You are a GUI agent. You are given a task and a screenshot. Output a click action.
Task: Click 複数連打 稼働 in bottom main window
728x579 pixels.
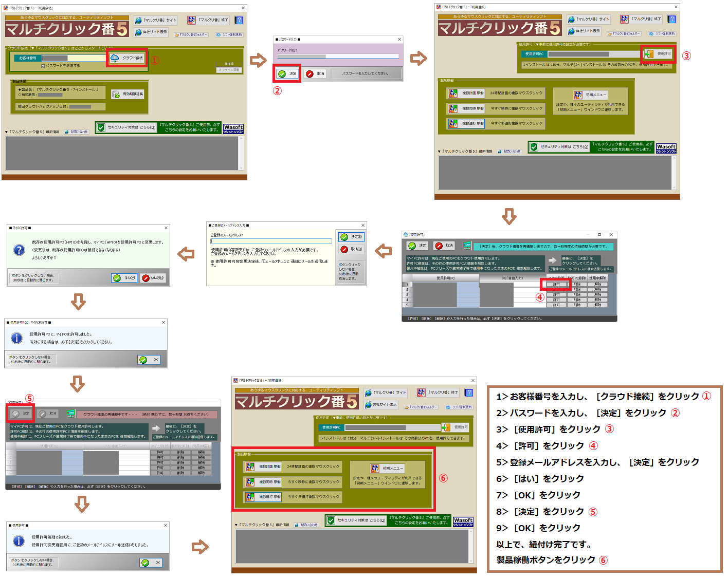pos(263,497)
